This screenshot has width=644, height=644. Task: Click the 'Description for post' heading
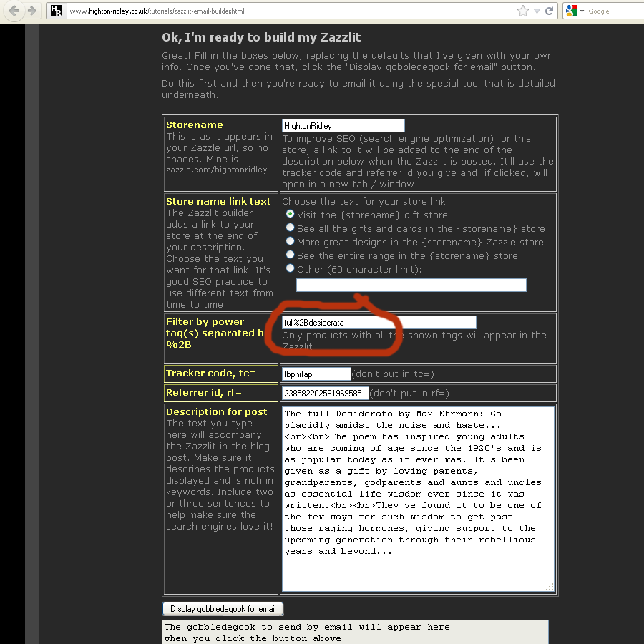[216, 411]
